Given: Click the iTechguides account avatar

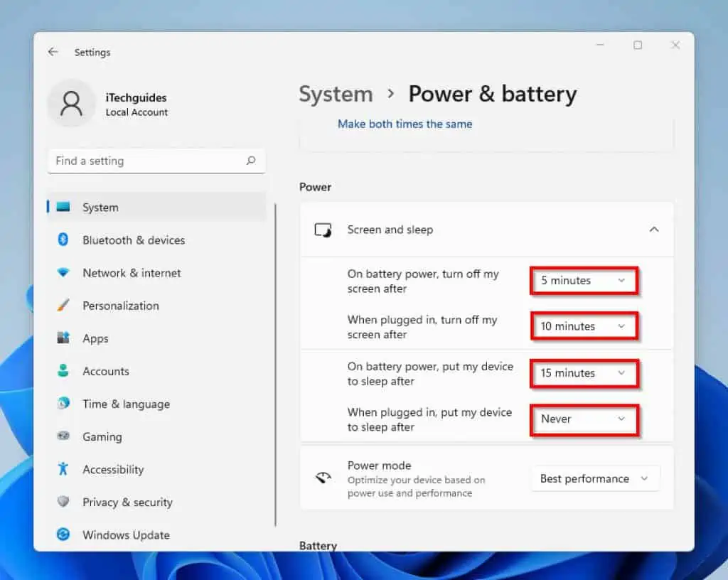Looking at the screenshot, I should click(x=71, y=103).
